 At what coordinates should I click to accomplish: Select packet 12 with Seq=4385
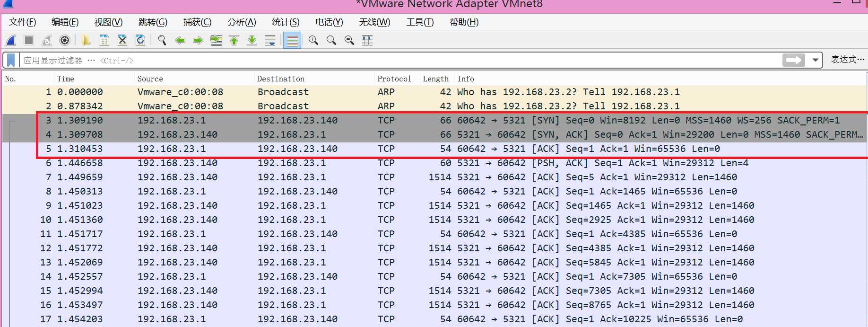[x=434, y=248]
